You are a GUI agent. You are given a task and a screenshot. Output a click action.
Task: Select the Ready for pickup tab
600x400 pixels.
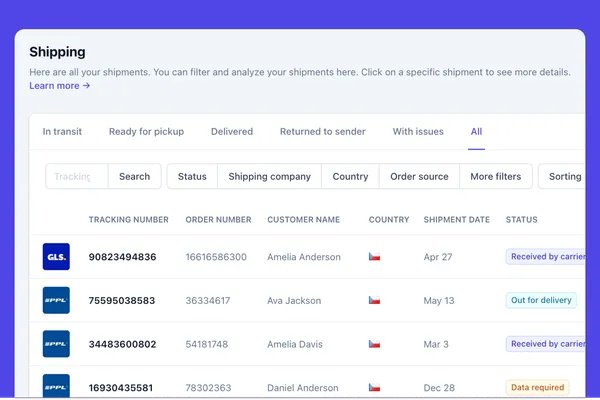[146, 132]
